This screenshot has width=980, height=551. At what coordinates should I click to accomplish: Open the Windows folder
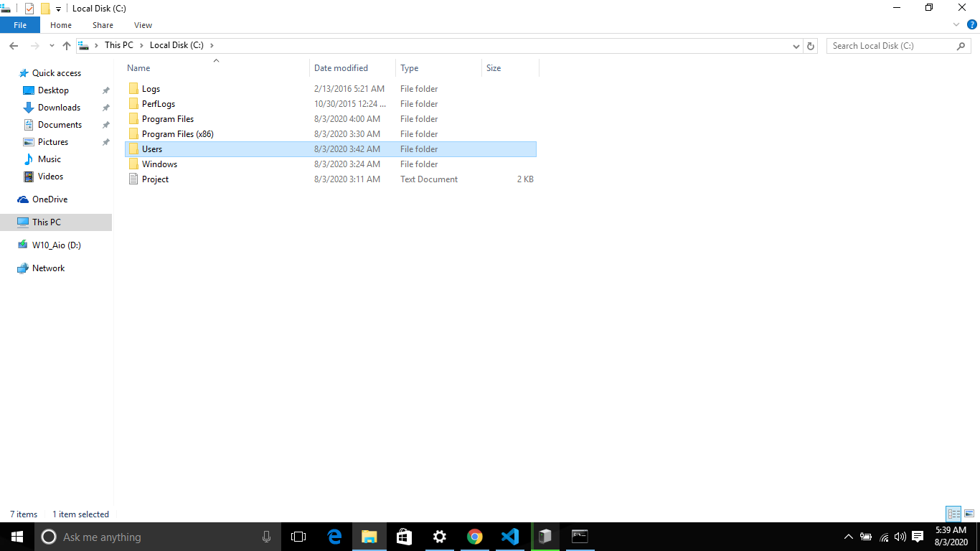click(x=159, y=164)
